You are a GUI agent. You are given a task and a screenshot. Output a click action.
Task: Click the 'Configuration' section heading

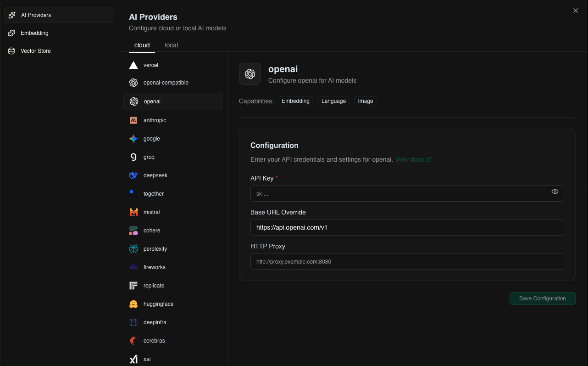pyautogui.click(x=274, y=145)
